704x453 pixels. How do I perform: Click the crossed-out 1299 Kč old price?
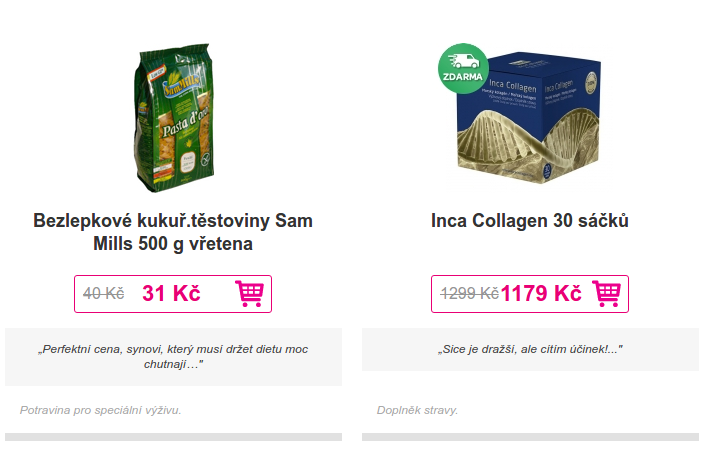point(469,294)
